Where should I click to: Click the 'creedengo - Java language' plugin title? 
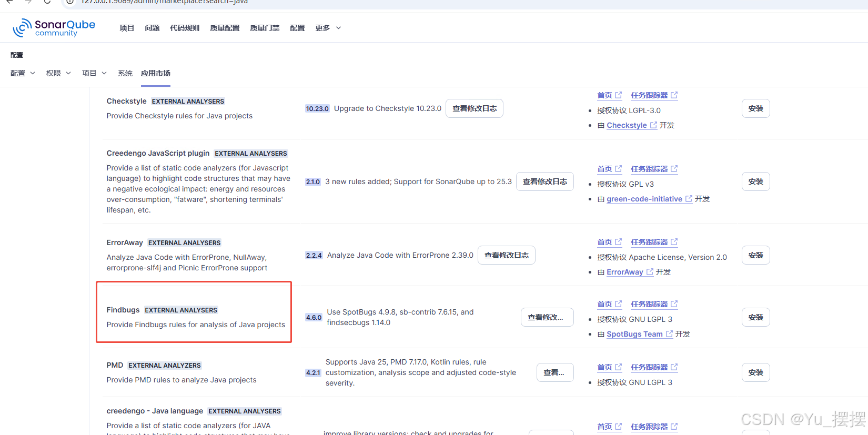155,411
